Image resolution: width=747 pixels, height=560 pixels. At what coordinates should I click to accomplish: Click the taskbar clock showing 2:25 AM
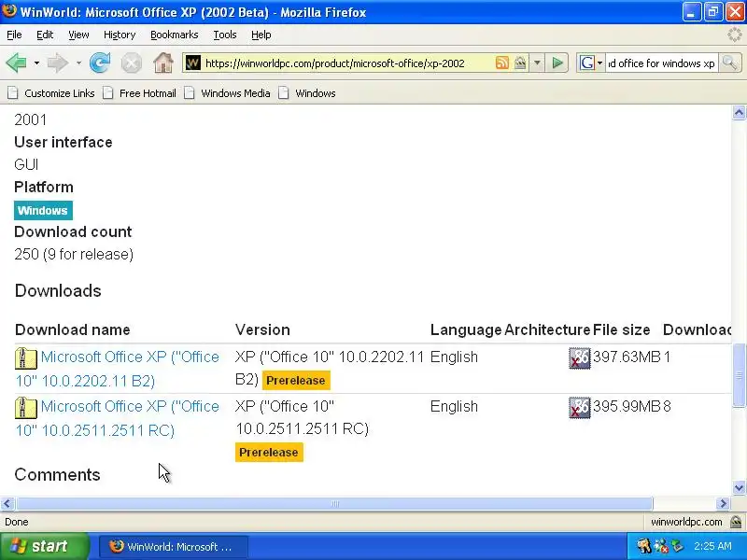(712, 546)
